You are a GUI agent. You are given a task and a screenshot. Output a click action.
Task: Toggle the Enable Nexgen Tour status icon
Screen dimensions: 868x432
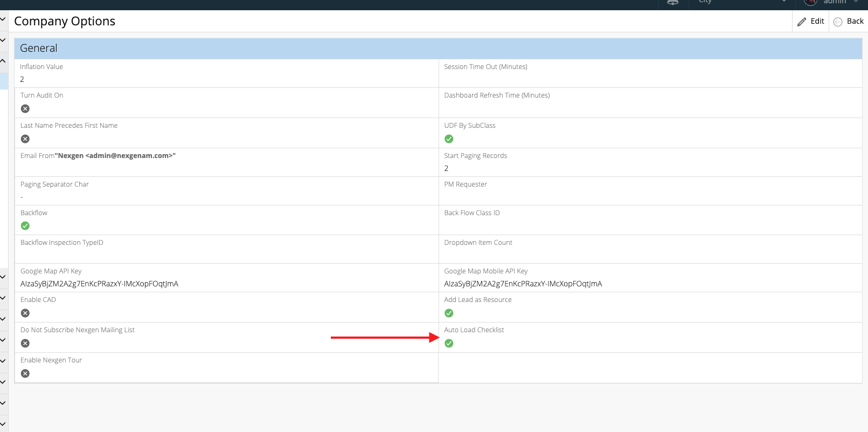tap(25, 373)
